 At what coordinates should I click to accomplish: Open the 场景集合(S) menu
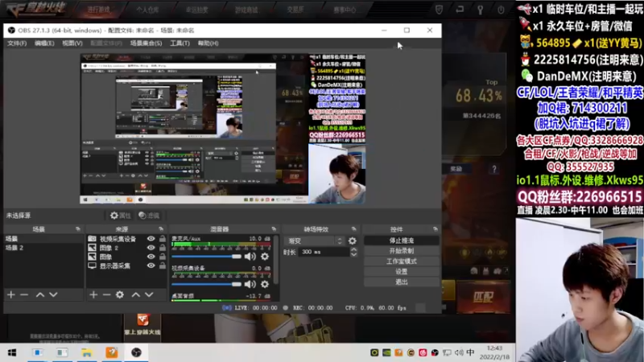[147, 43]
